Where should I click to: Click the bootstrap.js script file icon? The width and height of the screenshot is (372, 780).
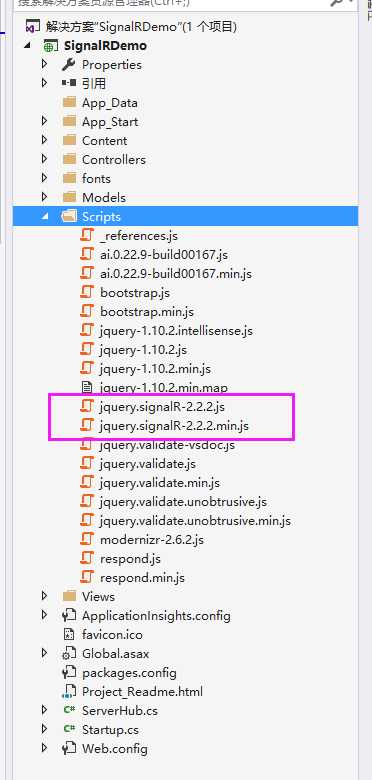pos(87,292)
